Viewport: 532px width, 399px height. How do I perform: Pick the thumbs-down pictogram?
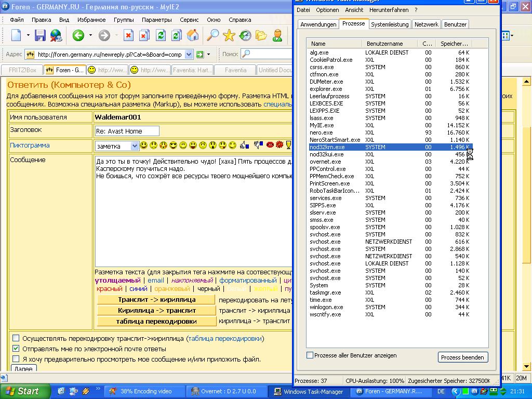(x=258, y=145)
